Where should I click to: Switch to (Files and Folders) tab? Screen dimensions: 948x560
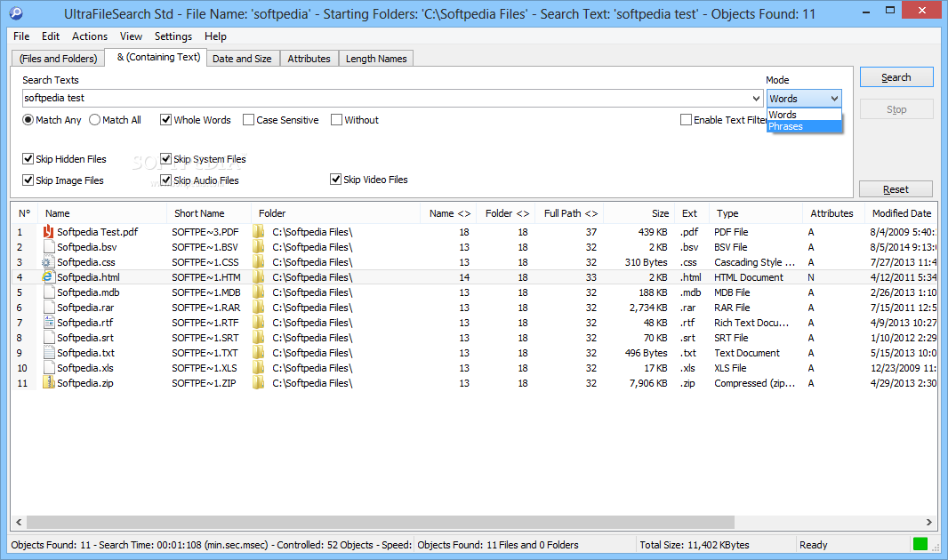[x=58, y=59]
